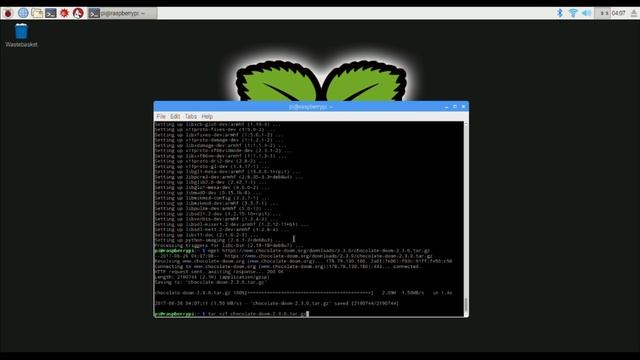Click the terminal vertical scrollbar thumb
640x360 pixels.
466,305
